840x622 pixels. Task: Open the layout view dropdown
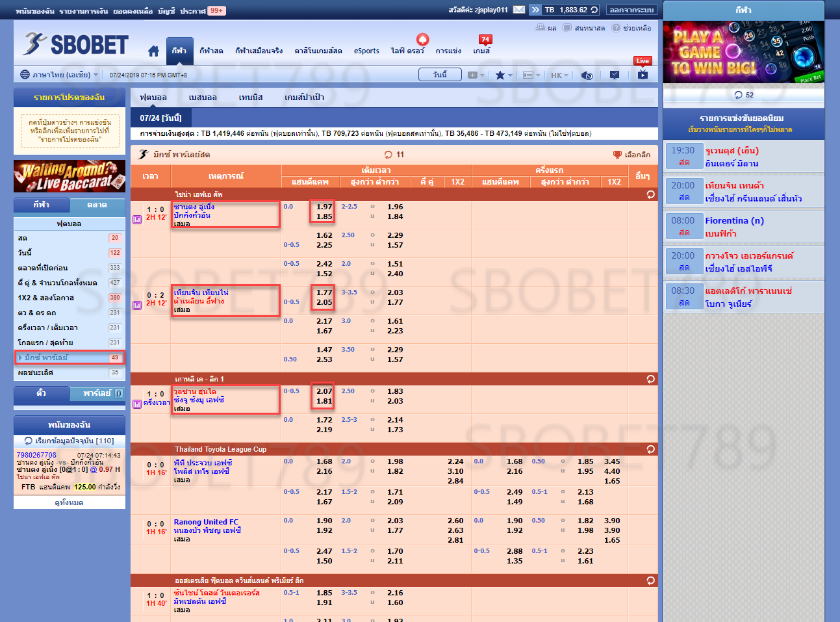tap(531, 75)
